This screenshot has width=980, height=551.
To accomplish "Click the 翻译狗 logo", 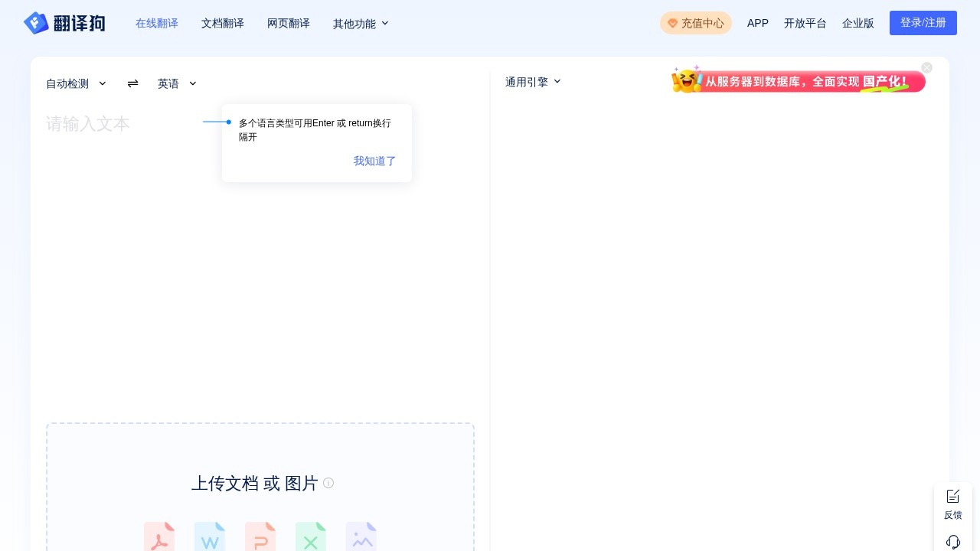I will [x=65, y=23].
